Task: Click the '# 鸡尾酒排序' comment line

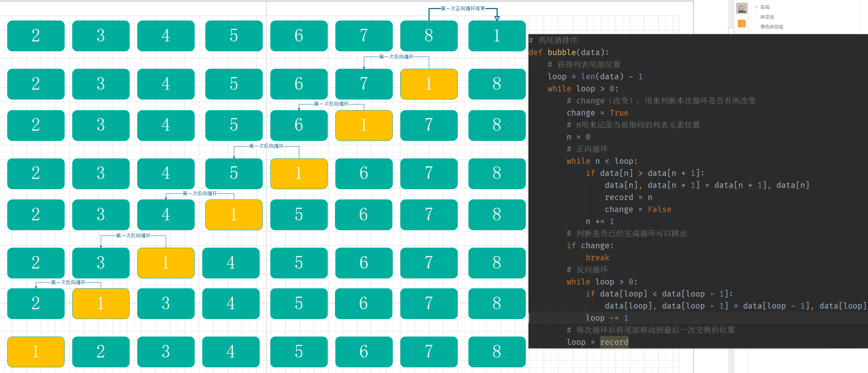Action: pyautogui.click(x=553, y=40)
